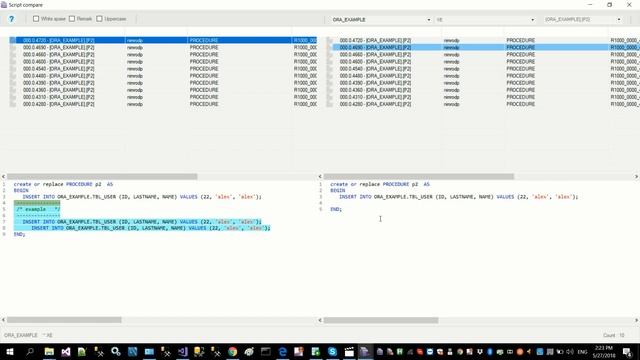
Task: Open Visual Studio from the taskbar
Action: 66,351
